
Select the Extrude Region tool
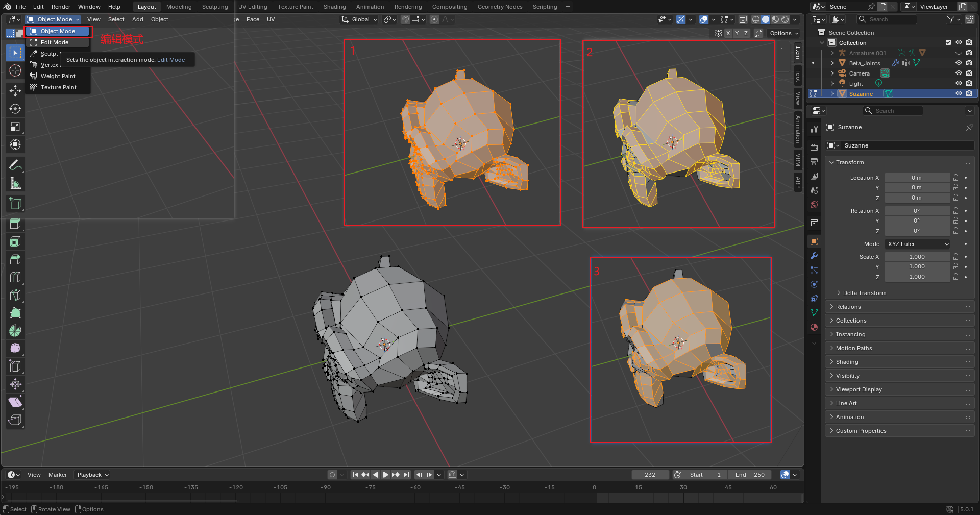[x=15, y=224]
